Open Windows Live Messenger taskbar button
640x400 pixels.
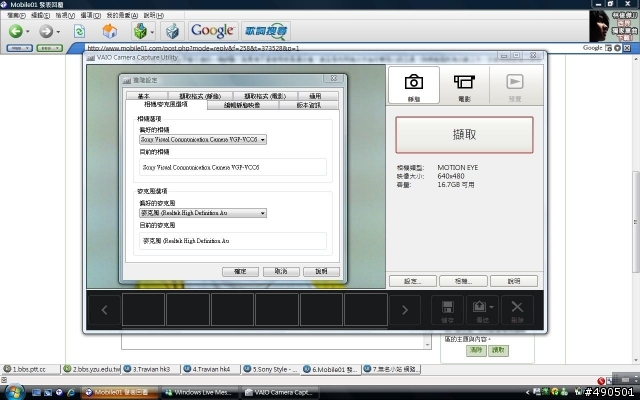[199, 393]
